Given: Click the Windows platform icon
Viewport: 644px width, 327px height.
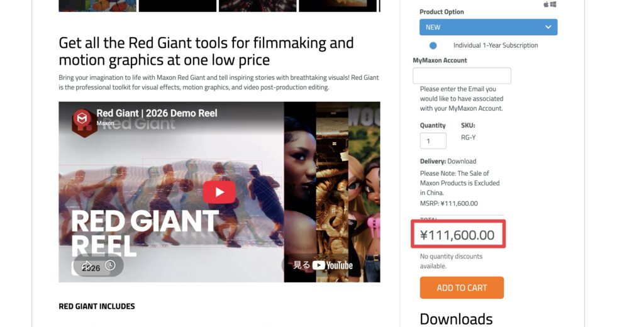Looking at the screenshot, I should coord(553,4).
